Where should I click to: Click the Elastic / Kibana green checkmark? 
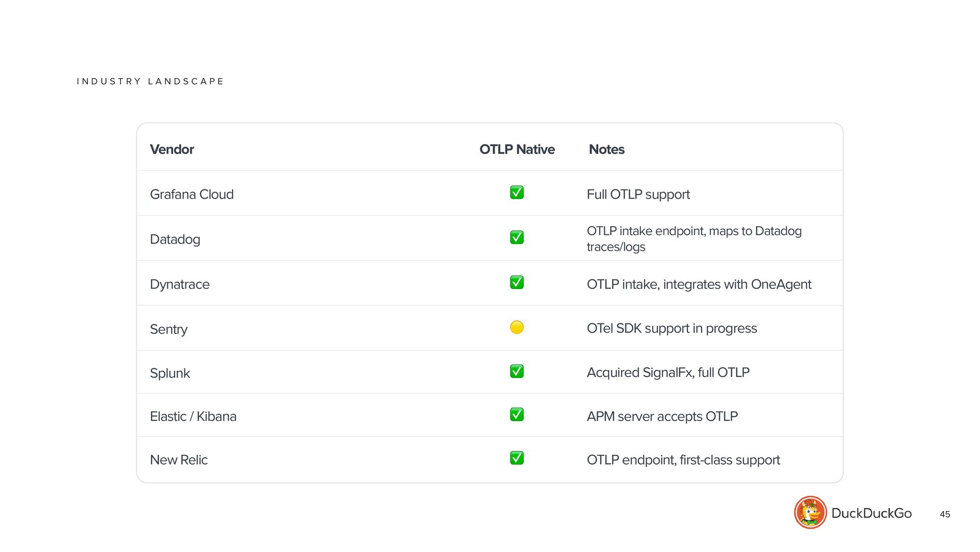point(517,415)
